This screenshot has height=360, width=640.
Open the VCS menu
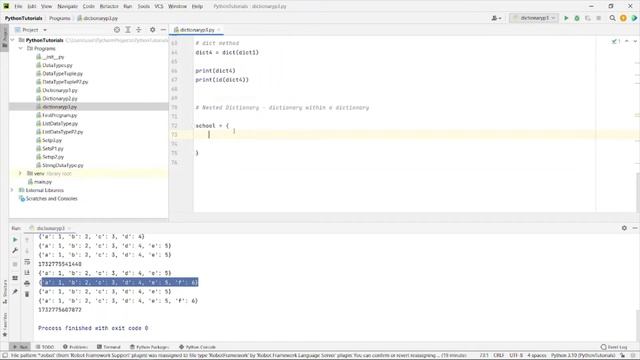click(159, 6)
